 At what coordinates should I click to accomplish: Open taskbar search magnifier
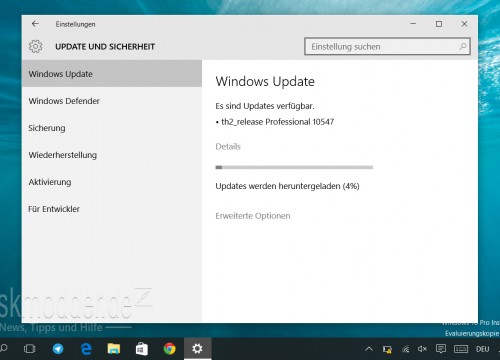click(x=3, y=349)
